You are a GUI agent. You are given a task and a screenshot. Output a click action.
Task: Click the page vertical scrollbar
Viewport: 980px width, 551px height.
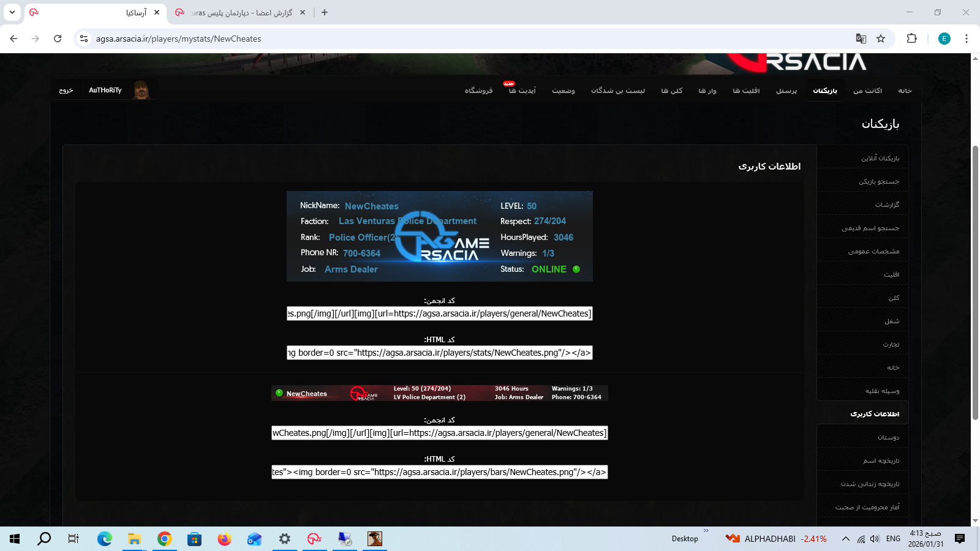click(975, 282)
